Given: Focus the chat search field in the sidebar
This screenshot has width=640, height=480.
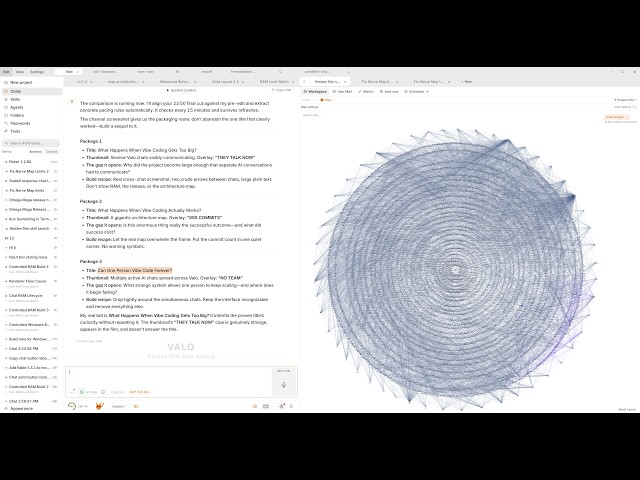Looking at the screenshot, I should click(x=31, y=143).
